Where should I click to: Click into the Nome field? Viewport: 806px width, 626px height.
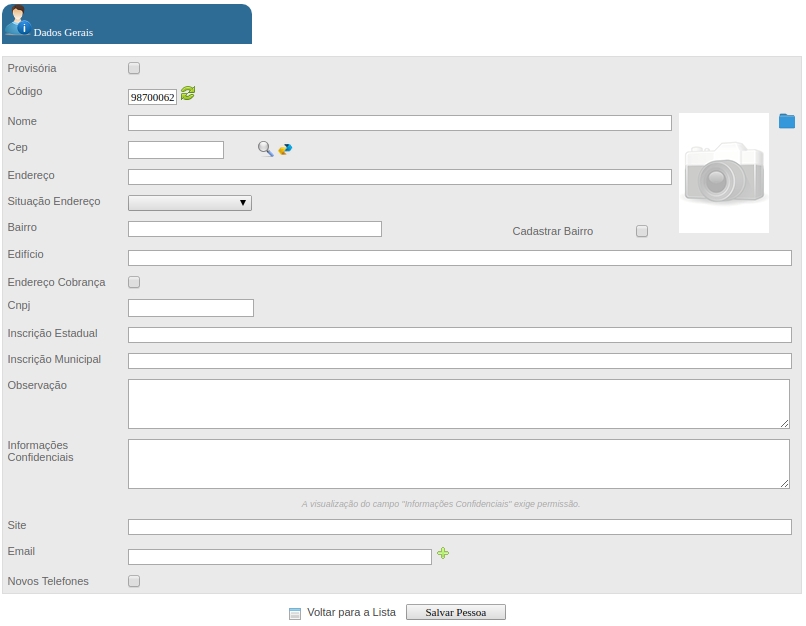(x=400, y=123)
